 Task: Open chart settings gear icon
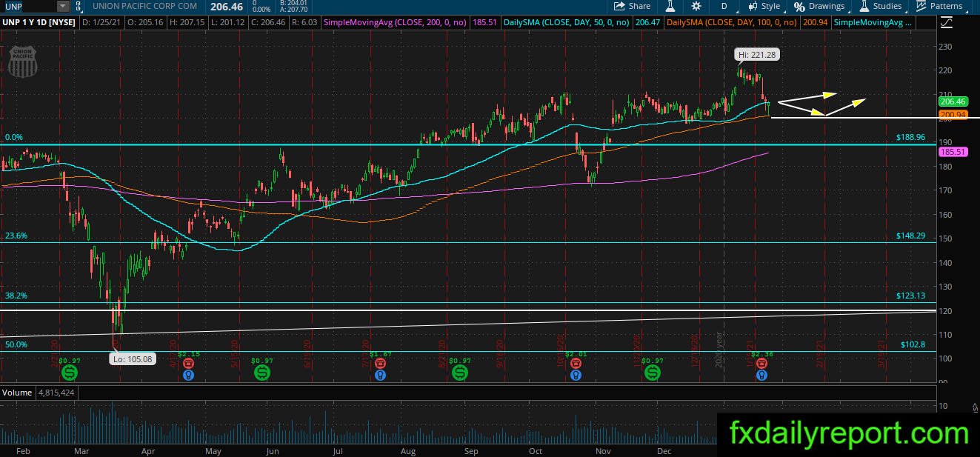(696, 6)
